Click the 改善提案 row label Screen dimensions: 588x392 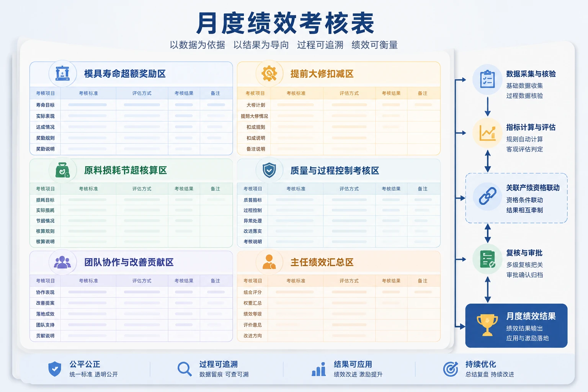coord(45,303)
